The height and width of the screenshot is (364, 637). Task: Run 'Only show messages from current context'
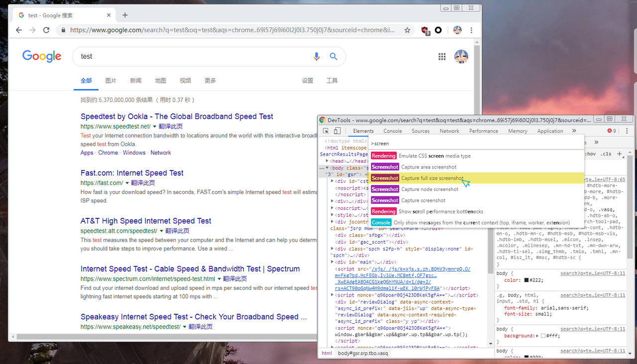476,223
